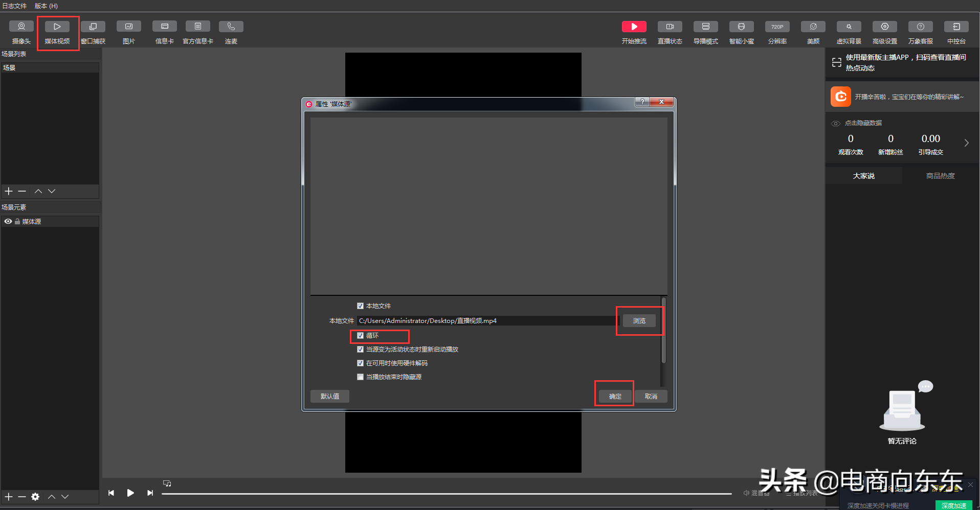The height and width of the screenshot is (510, 980).
Task: Open window capture (窗口捕获)
Action: (x=93, y=33)
